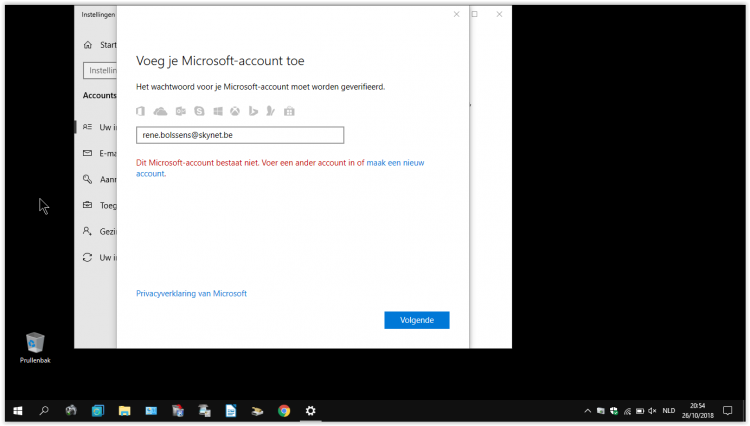Open the Windows Start menu
The width and height of the screenshot is (750, 426).
[18, 411]
